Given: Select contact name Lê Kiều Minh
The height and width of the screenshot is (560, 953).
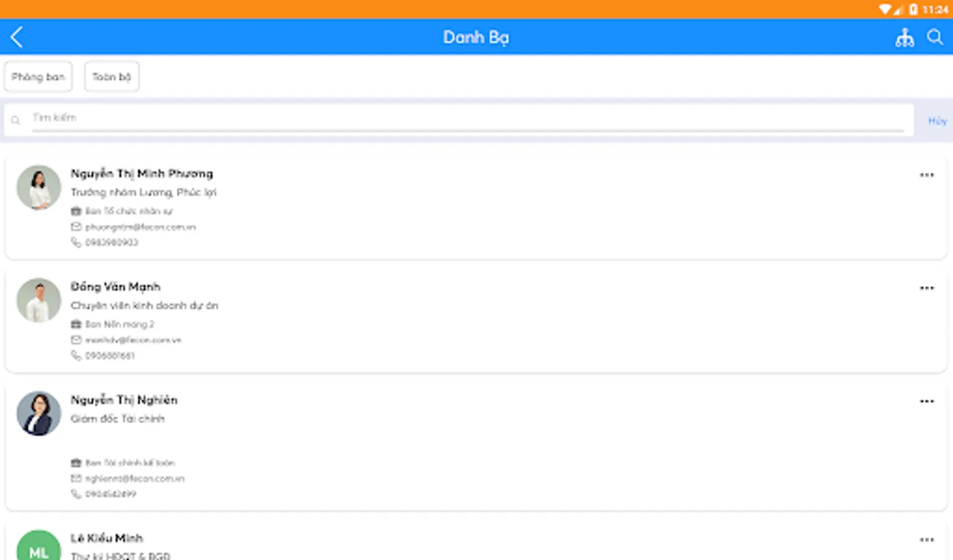Looking at the screenshot, I should 106,538.
